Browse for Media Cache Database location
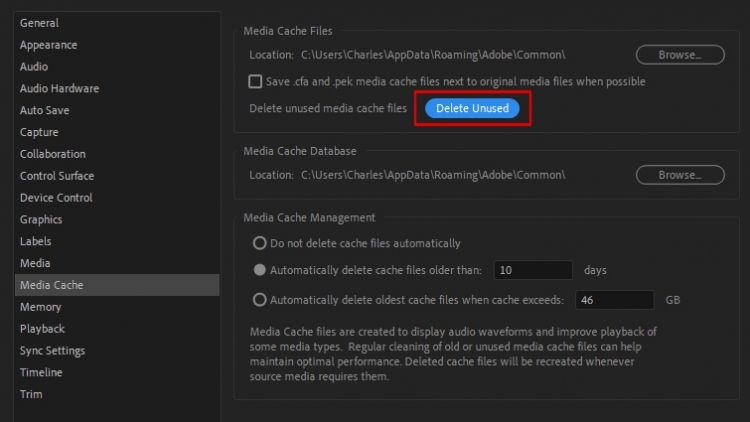750x422 pixels. [680, 175]
